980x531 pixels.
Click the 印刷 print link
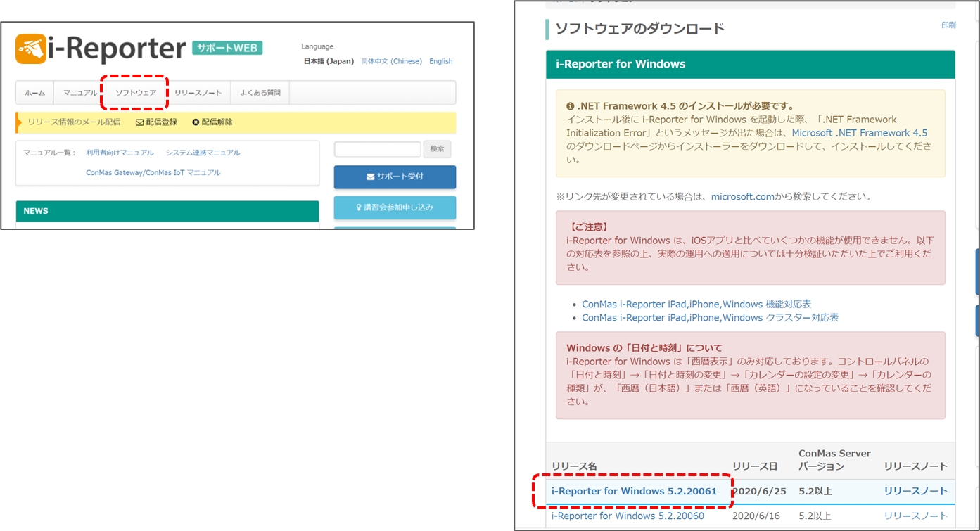(948, 25)
